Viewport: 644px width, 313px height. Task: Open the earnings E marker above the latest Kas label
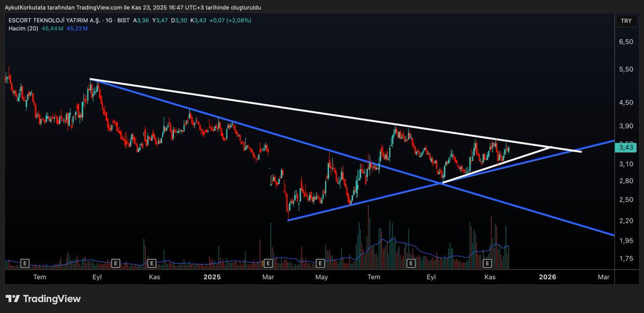coord(487,263)
